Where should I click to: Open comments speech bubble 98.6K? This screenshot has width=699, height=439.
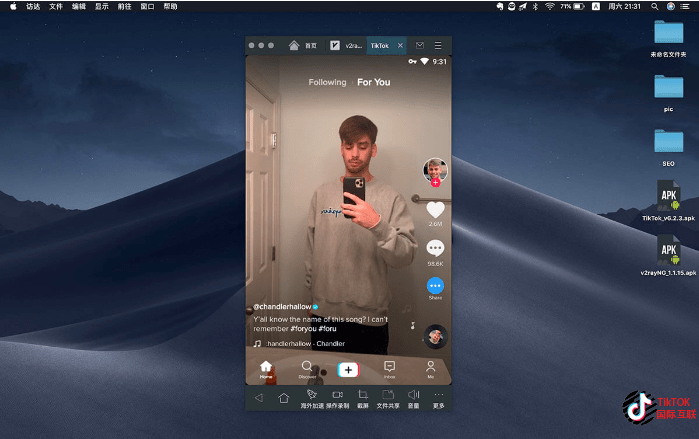[436, 248]
